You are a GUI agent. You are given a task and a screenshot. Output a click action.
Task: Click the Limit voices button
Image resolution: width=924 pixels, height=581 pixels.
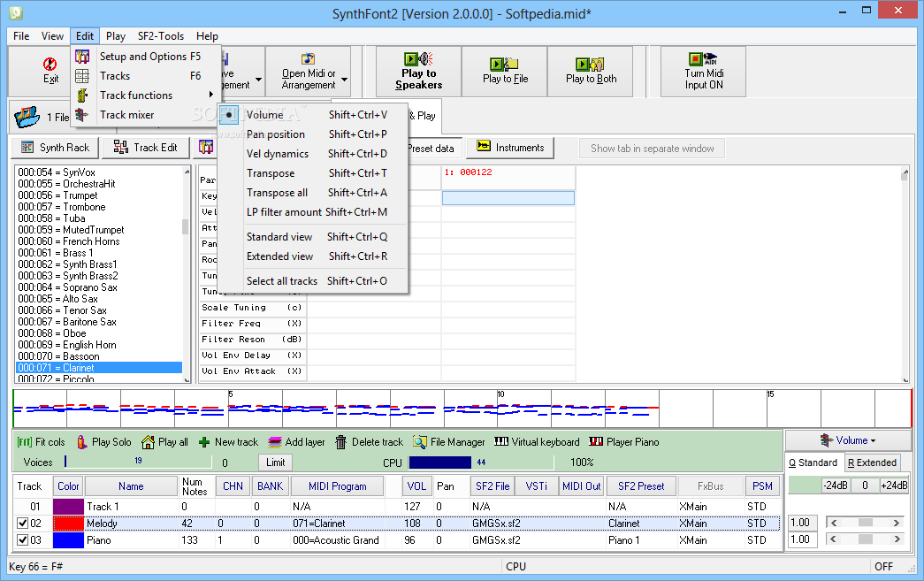click(x=275, y=463)
